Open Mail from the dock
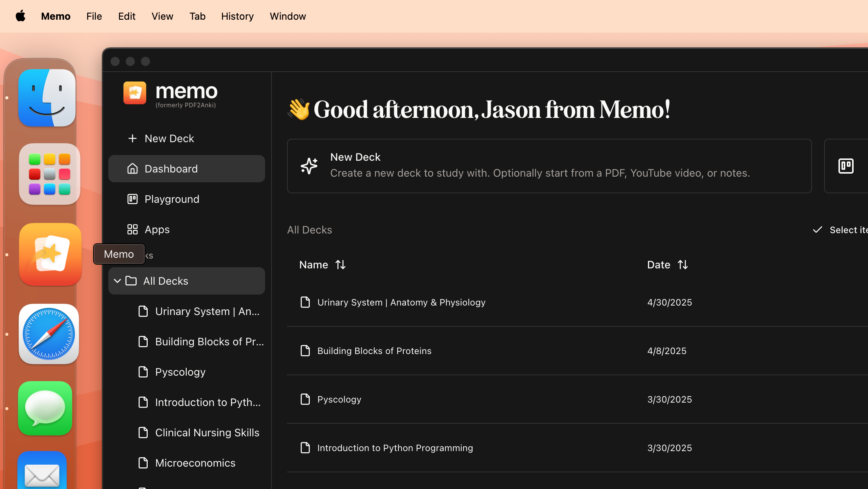868x489 pixels. pos(42,470)
